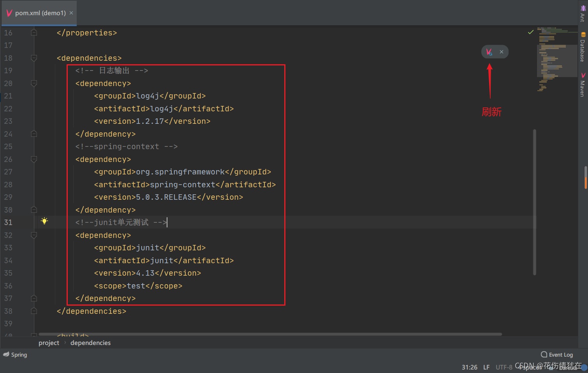Viewport: 588px width, 373px height.
Task: Click the 'org.springframework' groupId line
Action: (183, 172)
